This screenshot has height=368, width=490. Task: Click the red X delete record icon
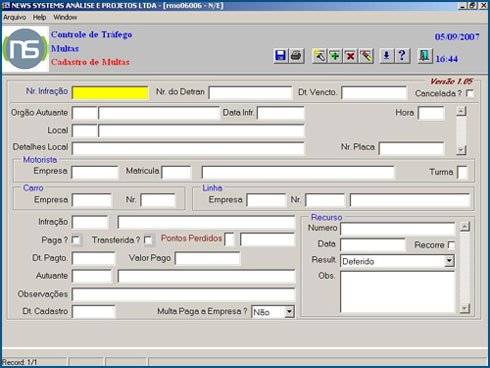[x=350, y=56]
